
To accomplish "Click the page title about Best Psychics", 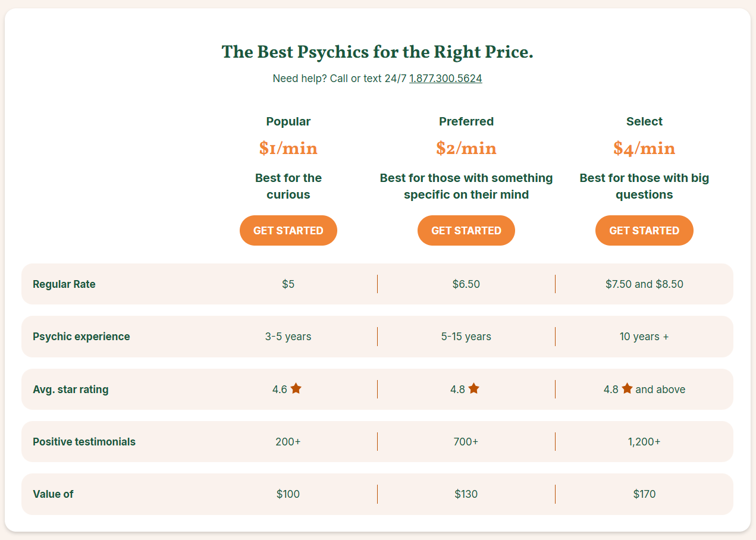I will click(377, 52).
